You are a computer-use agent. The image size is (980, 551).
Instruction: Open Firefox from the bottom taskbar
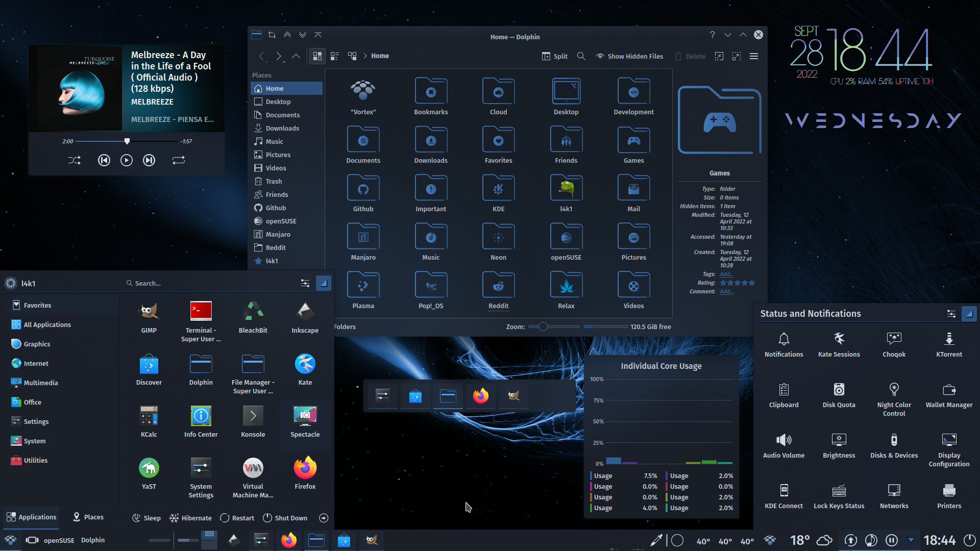click(x=289, y=540)
